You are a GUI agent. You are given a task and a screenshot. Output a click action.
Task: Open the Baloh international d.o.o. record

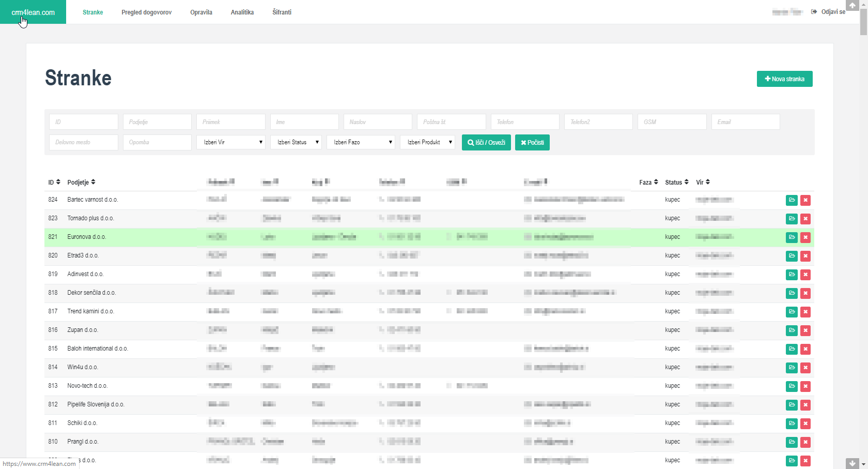[792, 349]
